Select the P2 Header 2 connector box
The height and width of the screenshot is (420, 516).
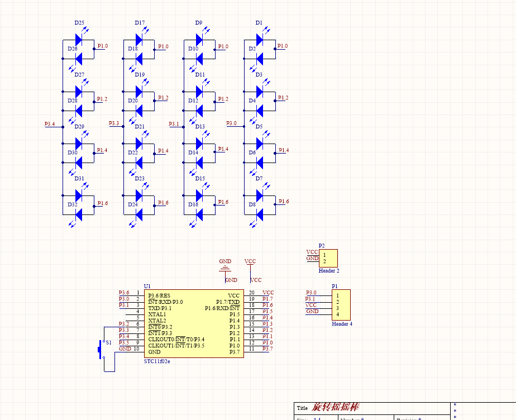click(x=328, y=258)
